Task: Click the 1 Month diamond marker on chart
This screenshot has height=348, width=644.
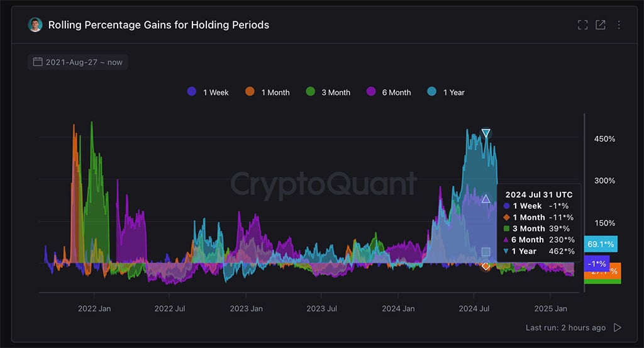Action: (x=486, y=266)
